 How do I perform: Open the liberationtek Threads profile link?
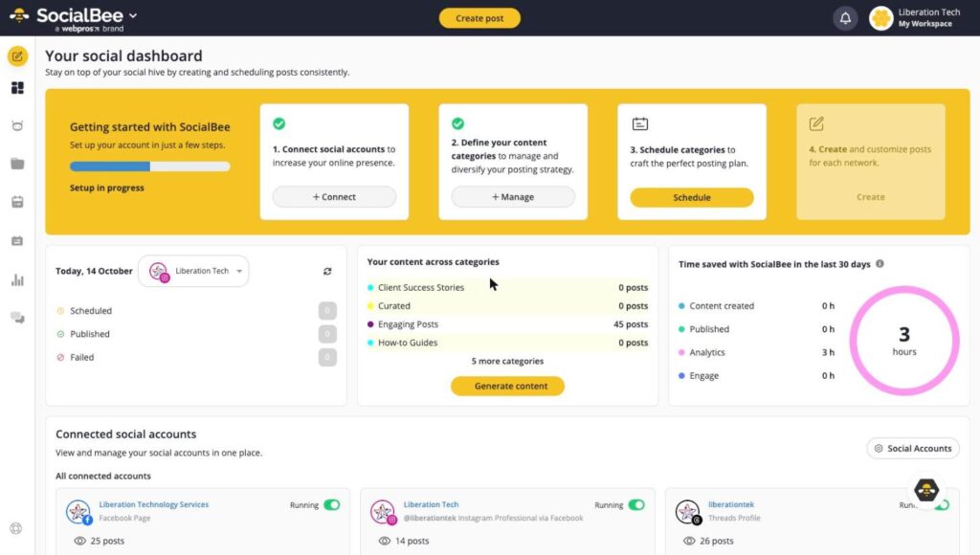(x=731, y=504)
